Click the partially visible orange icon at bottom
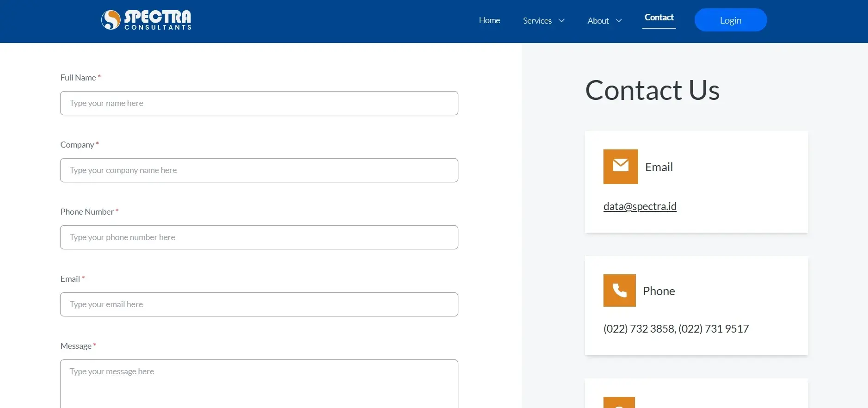The height and width of the screenshot is (408, 868). (x=619, y=402)
